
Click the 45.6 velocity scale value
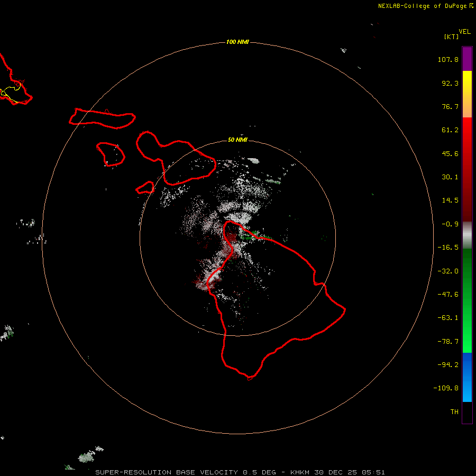tap(450, 153)
